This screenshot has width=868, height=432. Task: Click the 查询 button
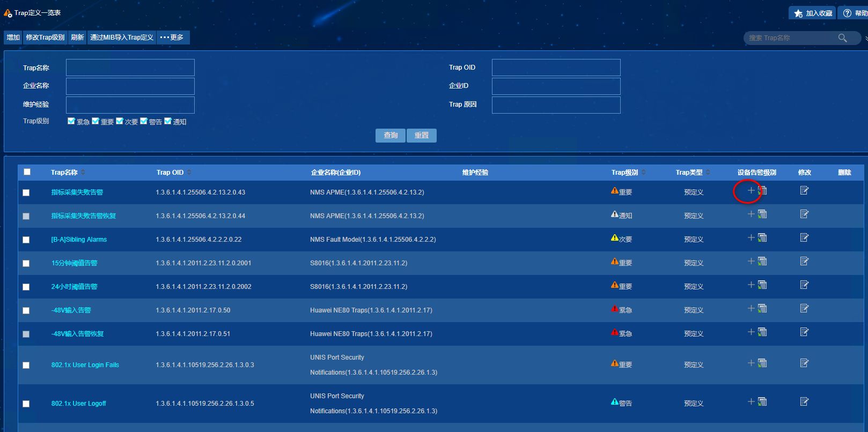(391, 136)
